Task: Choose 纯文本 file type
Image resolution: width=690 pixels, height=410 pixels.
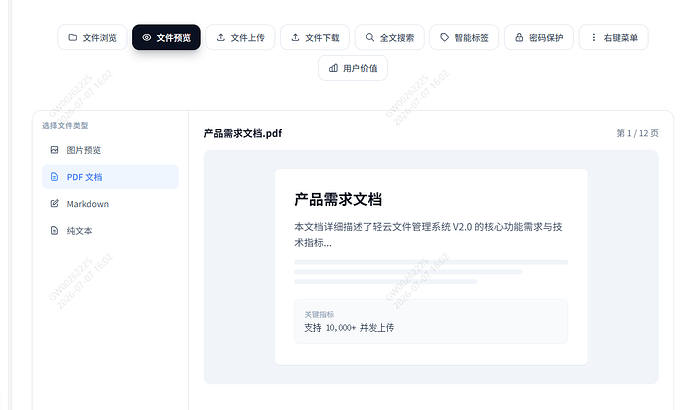Action: [110, 231]
